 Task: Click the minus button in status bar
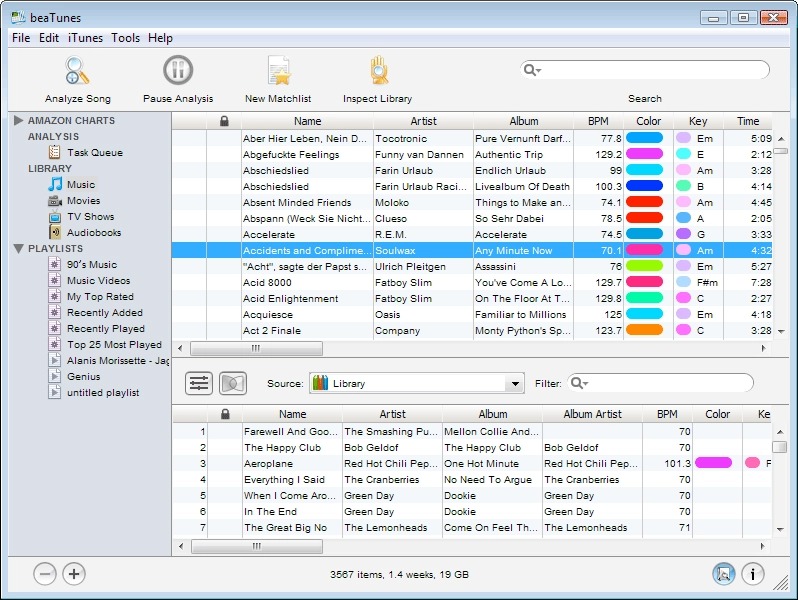45,574
